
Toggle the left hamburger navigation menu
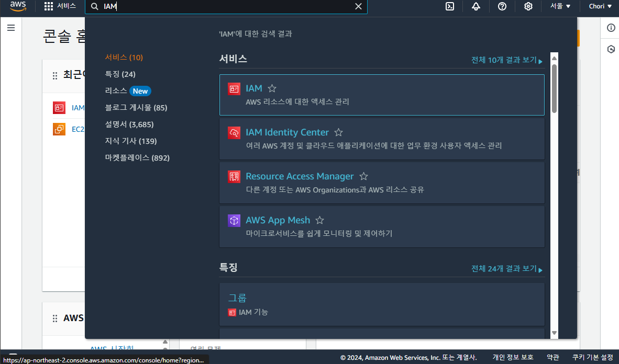point(11,28)
